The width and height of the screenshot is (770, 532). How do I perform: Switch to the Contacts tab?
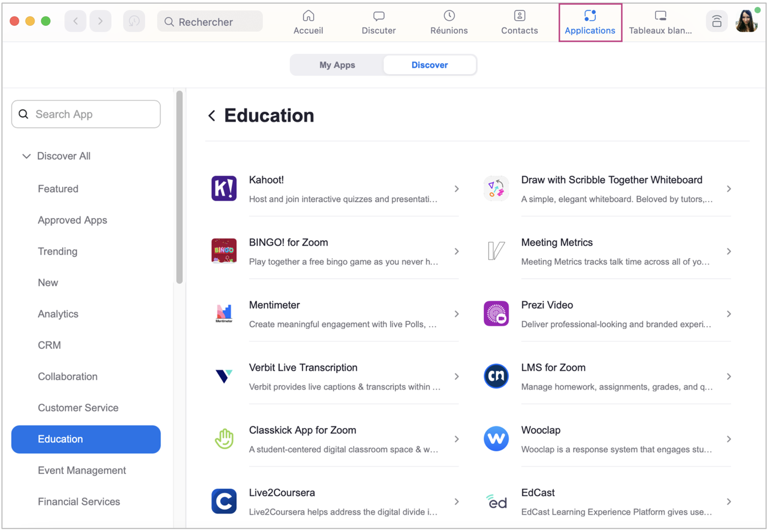pos(519,22)
